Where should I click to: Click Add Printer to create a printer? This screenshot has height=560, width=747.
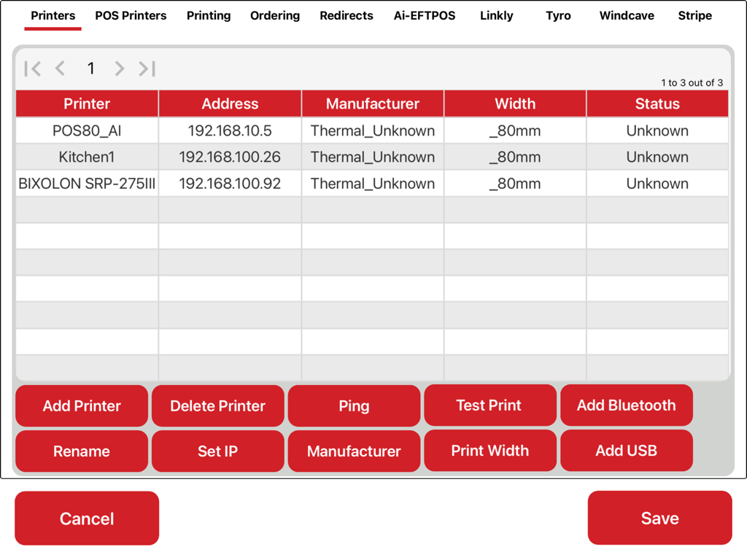(81, 405)
